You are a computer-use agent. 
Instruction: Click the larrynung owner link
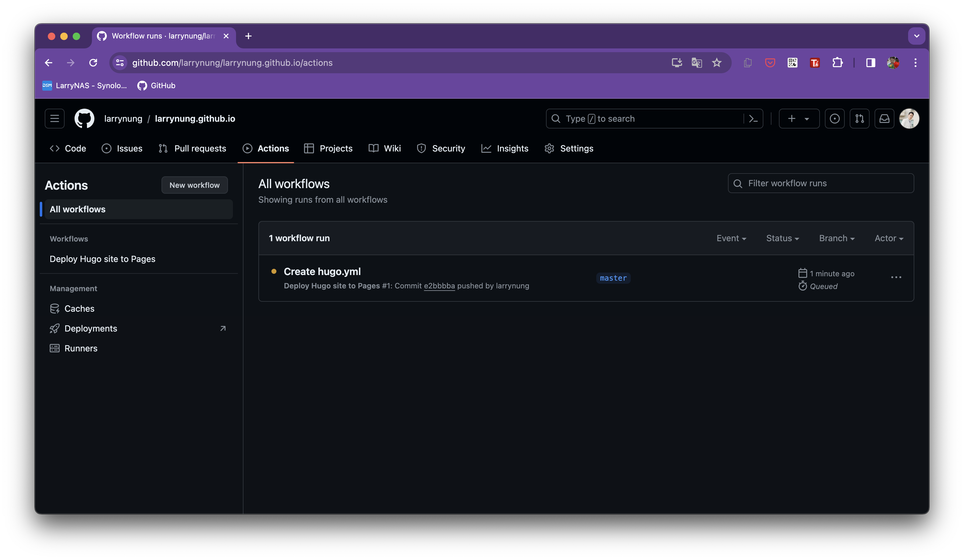pos(123,119)
